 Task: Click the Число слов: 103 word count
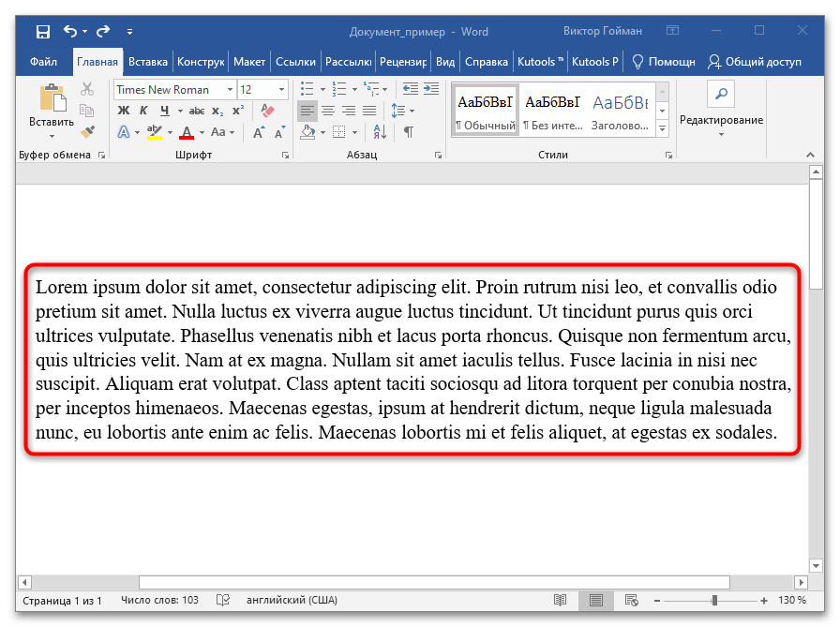[159, 600]
